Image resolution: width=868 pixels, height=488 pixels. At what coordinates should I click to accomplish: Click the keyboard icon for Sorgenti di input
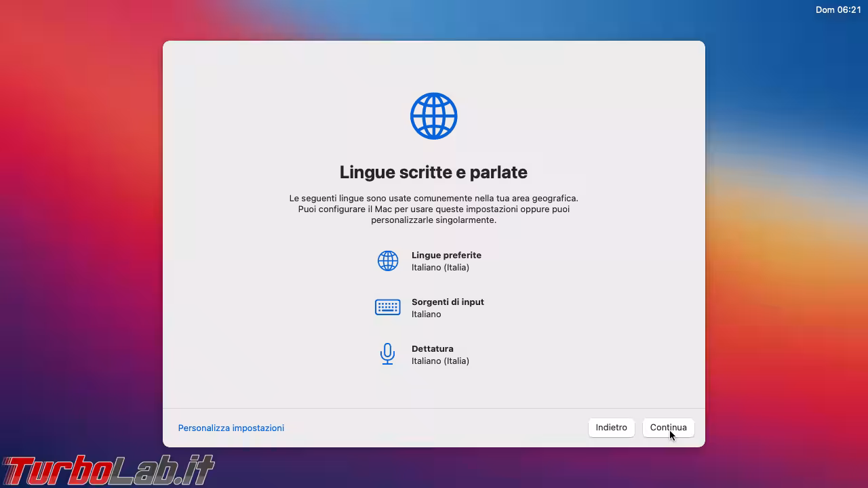click(388, 307)
